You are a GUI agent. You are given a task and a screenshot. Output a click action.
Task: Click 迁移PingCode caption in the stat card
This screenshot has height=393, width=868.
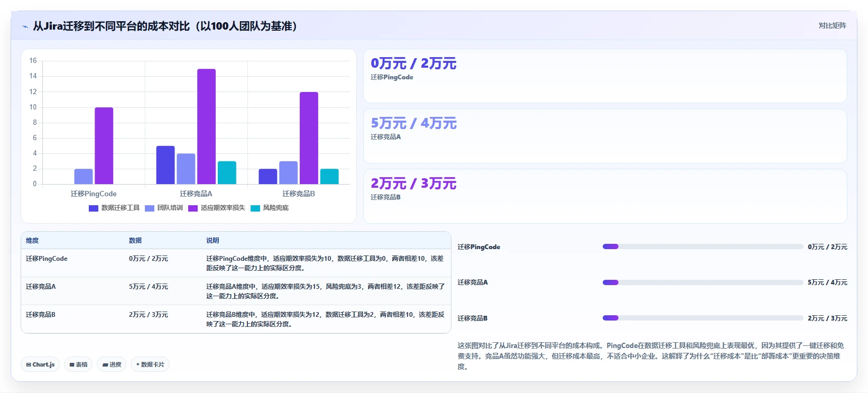point(392,77)
